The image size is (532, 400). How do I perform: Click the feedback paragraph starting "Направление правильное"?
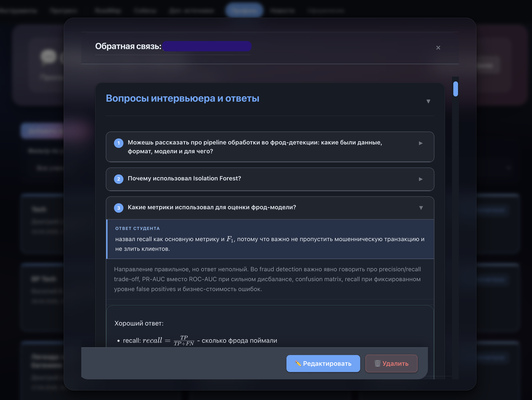coord(268,279)
